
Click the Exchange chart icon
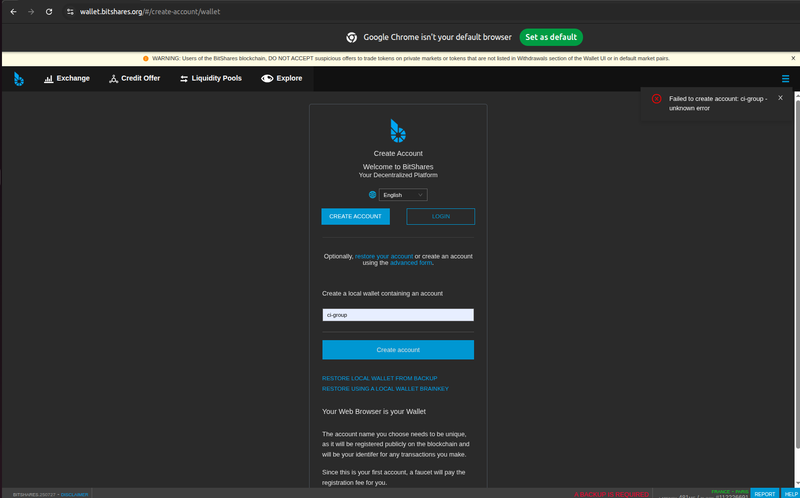[49, 79]
